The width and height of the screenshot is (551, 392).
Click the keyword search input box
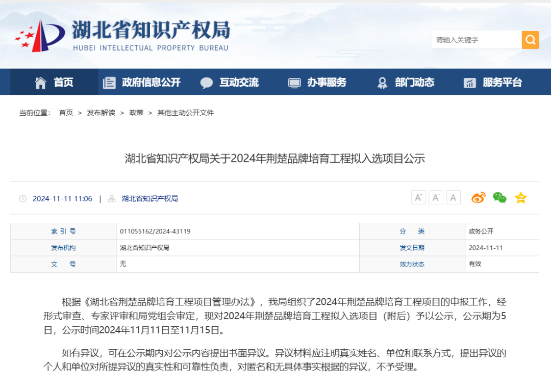click(x=477, y=39)
